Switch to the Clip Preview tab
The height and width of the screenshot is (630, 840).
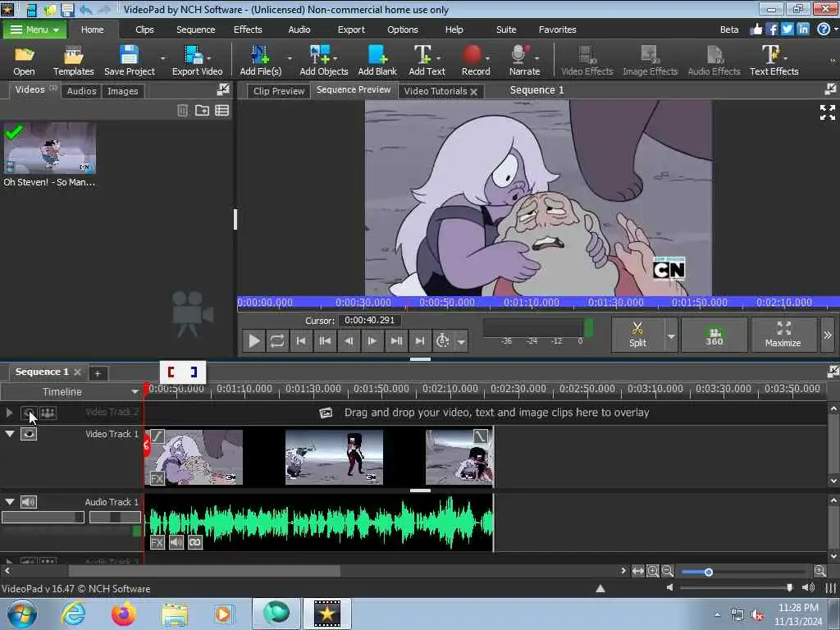tap(279, 91)
